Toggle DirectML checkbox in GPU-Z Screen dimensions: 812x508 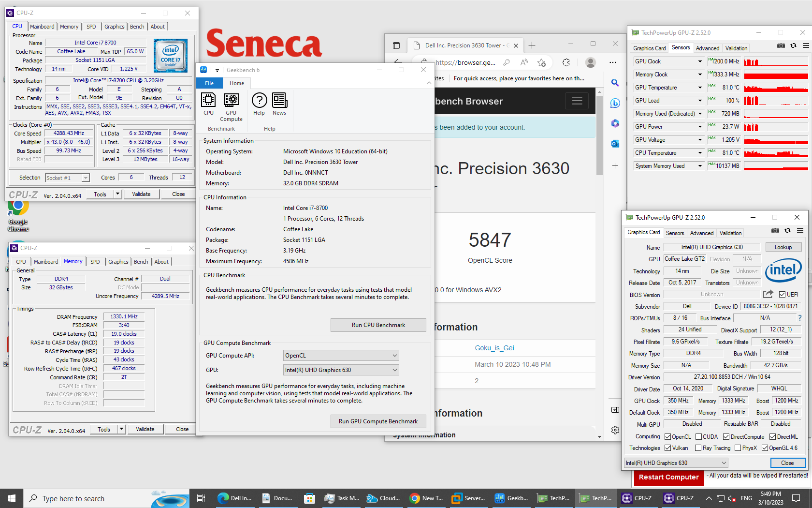[x=772, y=437]
